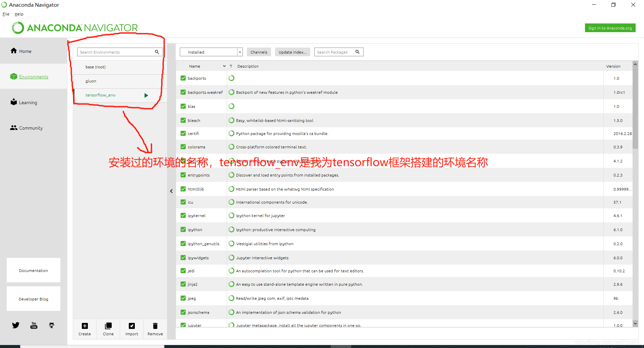Toggle the entrypoints package checkbox

[x=183, y=175]
